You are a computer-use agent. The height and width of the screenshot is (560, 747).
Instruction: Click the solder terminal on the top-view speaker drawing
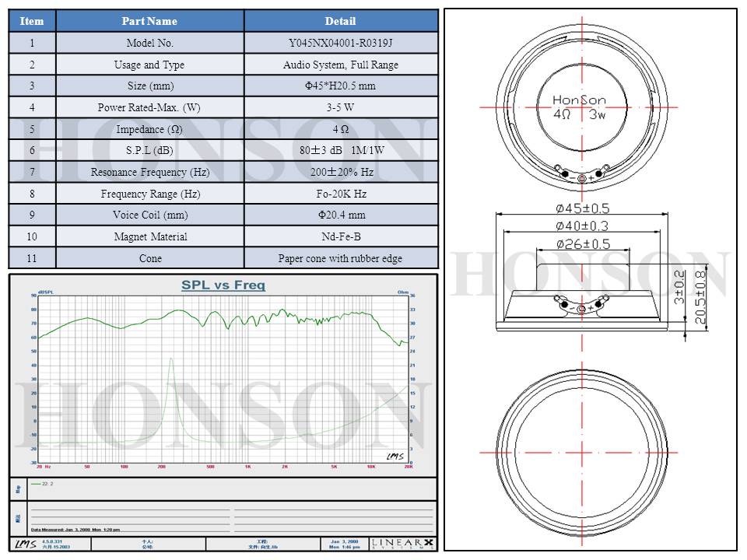(x=582, y=175)
